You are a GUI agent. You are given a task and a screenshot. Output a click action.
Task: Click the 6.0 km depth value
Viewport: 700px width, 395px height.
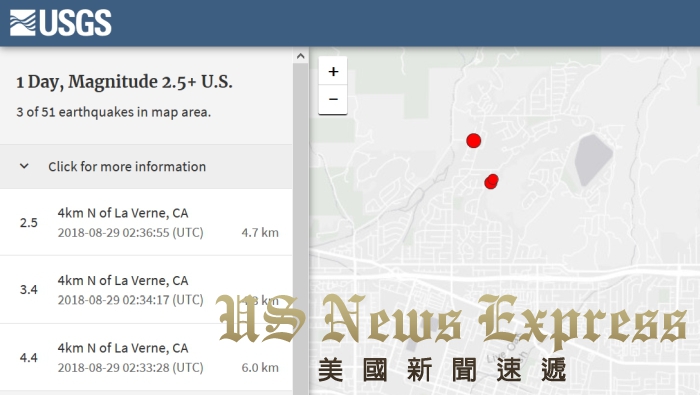(x=260, y=368)
